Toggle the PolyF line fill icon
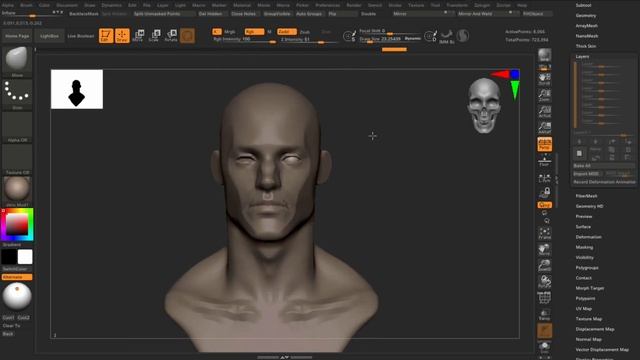640x360 pixels. click(x=544, y=298)
